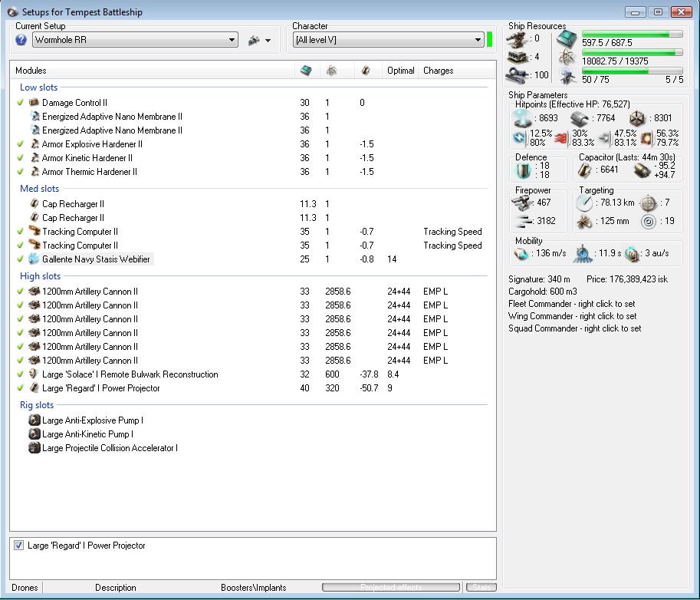Screen dimensions: 700x600
Task: Click the align time icon 11.9 s
Action: pos(582,253)
